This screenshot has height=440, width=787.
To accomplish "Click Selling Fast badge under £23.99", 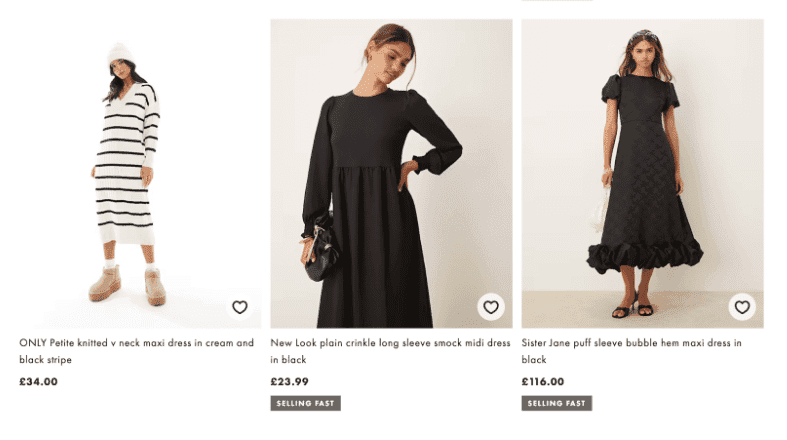I will (x=305, y=403).
